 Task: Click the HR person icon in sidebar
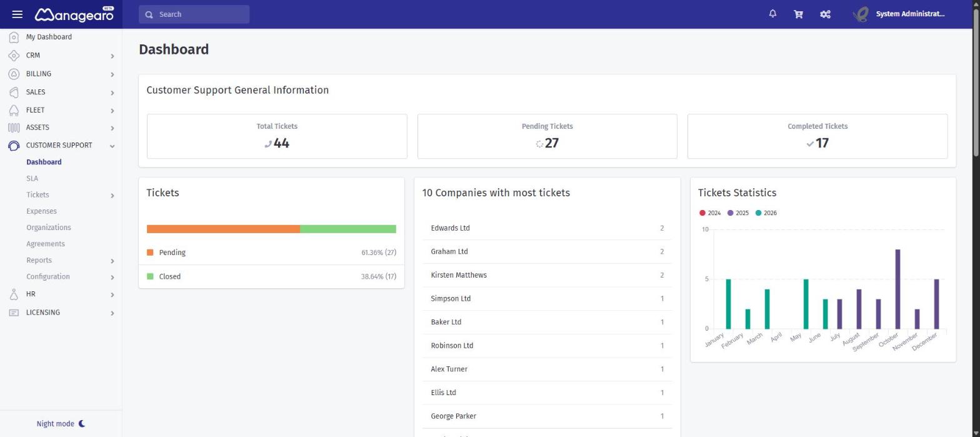click(x=14, y=294)
